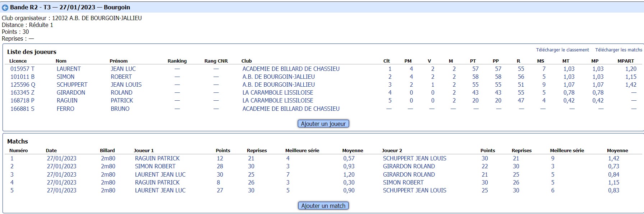The width and height of the screenshot is (644, 214).
Task: Click moyenne 1,20 in match 3
Action: point(349,174)
